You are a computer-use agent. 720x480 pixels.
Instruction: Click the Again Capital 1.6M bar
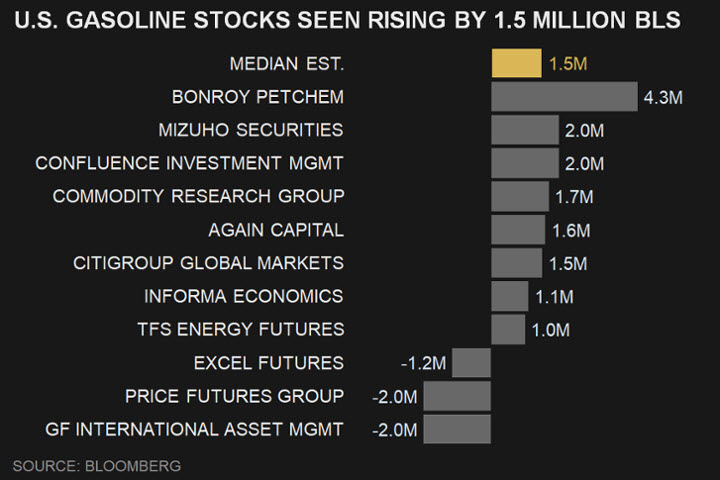tap(518, 230)
